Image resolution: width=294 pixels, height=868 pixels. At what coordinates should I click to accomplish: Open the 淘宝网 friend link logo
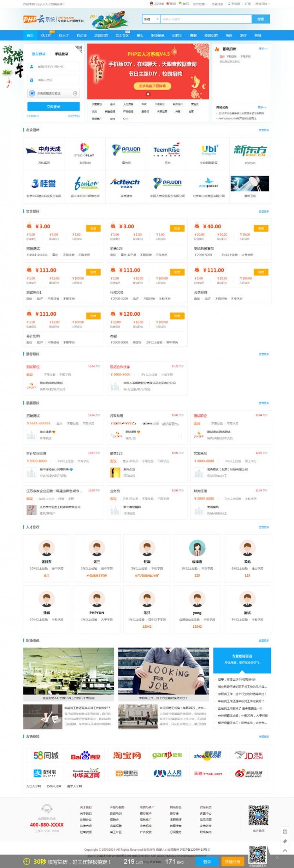(x=127, y=755)
